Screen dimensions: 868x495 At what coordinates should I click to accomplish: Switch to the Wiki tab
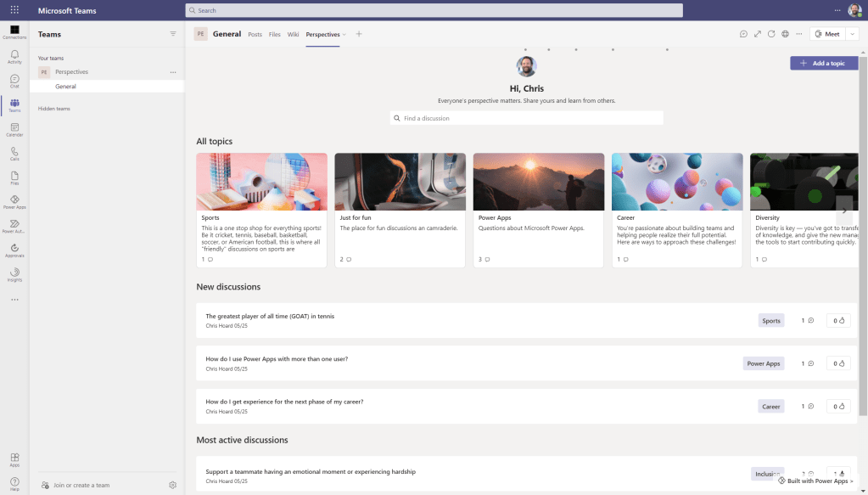point(294,35)
